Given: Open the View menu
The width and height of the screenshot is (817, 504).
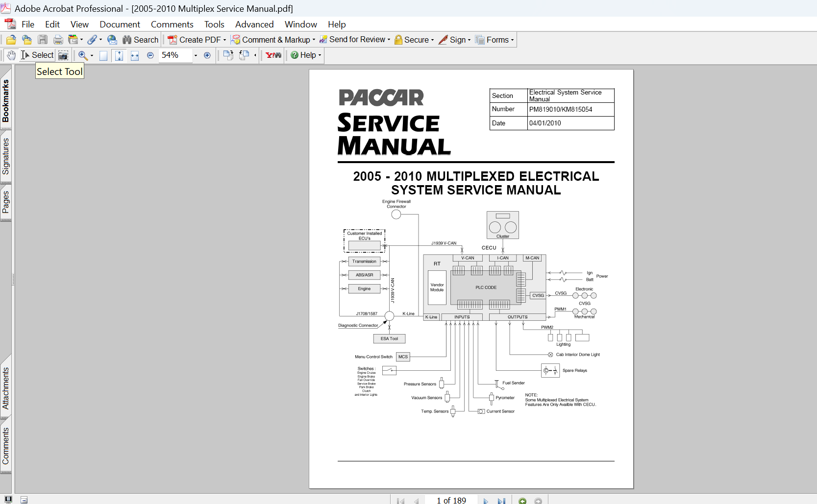Looking at the screenshot, I should tap(79, 24).
